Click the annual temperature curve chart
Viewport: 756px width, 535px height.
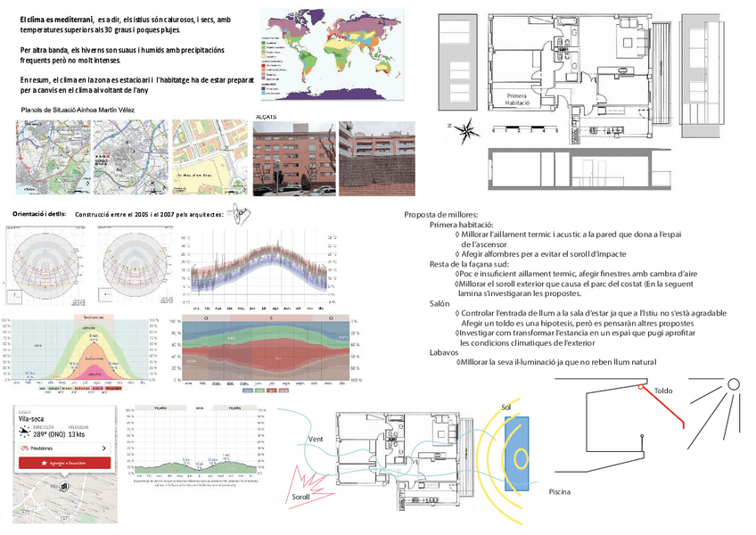(259, 269)
